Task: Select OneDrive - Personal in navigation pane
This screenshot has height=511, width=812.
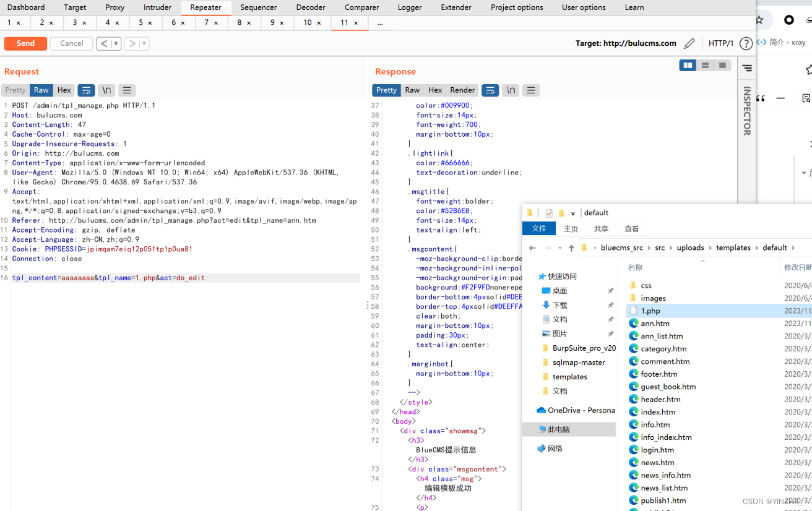Action: click(576, 410)
